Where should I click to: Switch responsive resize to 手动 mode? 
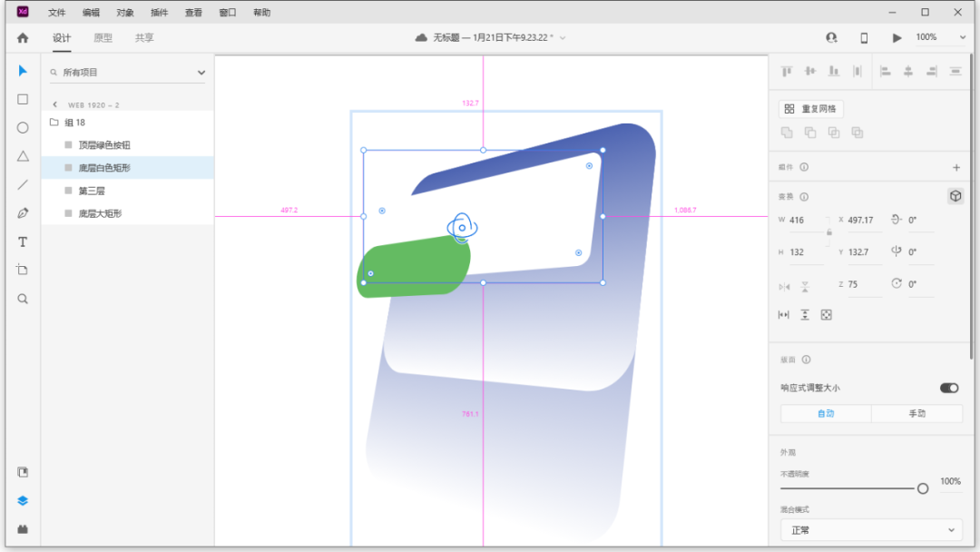[916, 414]
